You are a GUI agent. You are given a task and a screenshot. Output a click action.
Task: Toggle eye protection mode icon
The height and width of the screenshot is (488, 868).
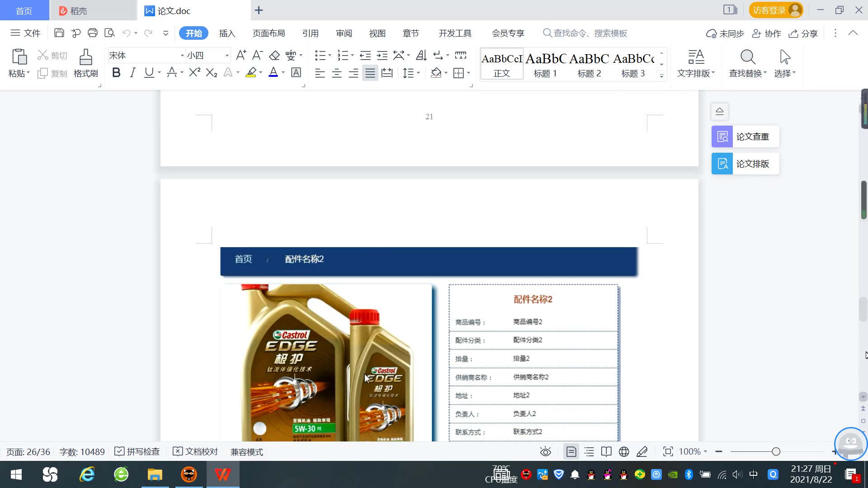pyautogui.click(x=546, y=452)
